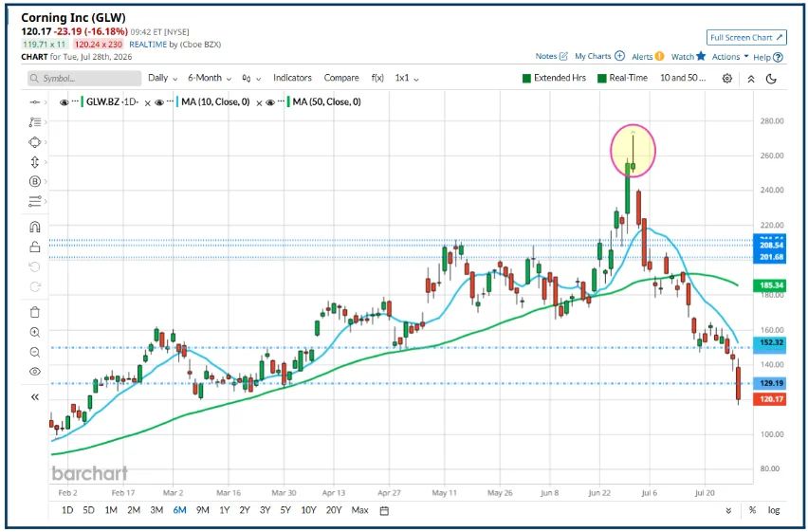Open the date range calendar icon
Screen dimensions: 808x532
[x=384, y=511]
